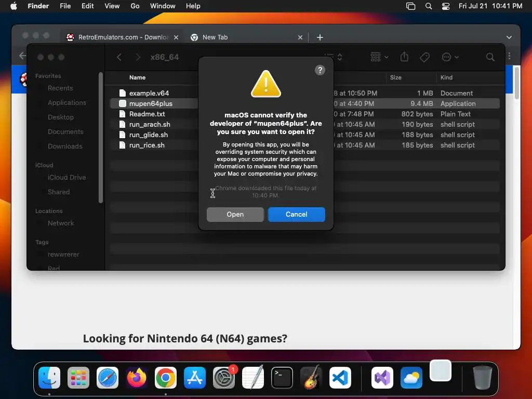Open Google Chrome from the Dock
The width and height of the screenshot is (532, 399).
[166, 378]
